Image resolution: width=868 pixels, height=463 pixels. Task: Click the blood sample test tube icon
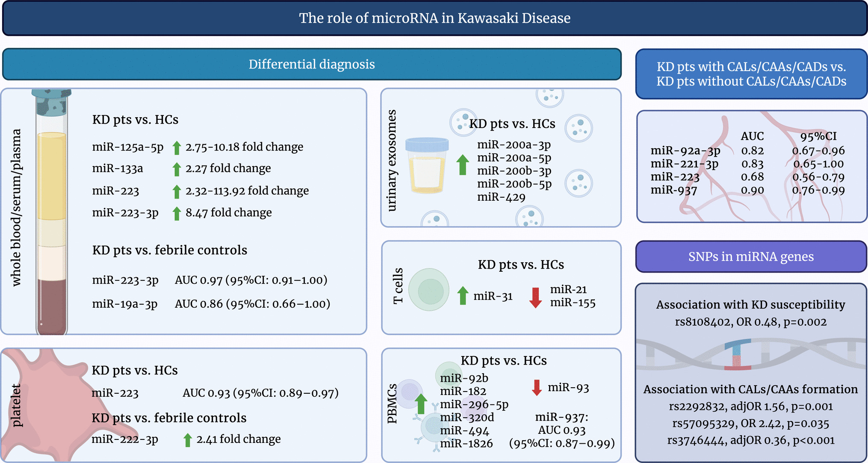point(52,212)
